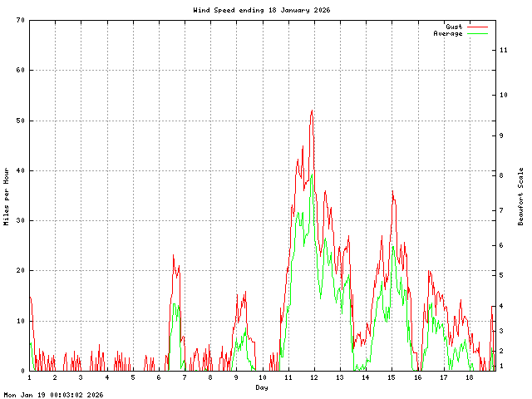
Task: Pick day 12 on the x-axis
Action: [313, 378]
